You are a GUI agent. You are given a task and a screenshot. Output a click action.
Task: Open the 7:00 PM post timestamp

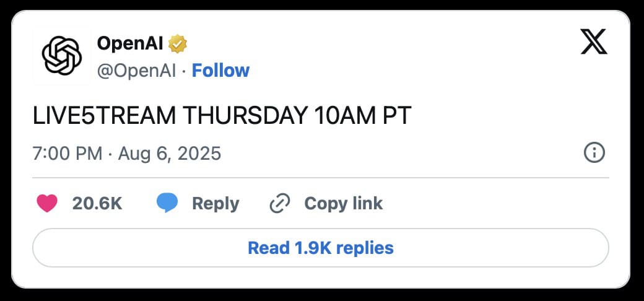click(x=67, y=154)
